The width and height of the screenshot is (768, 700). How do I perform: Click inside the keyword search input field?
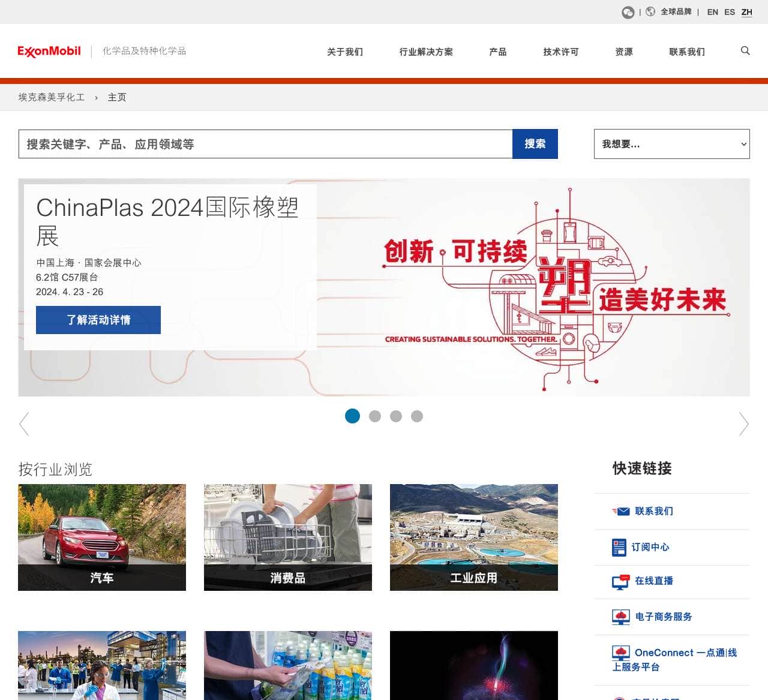coord(264,144)
